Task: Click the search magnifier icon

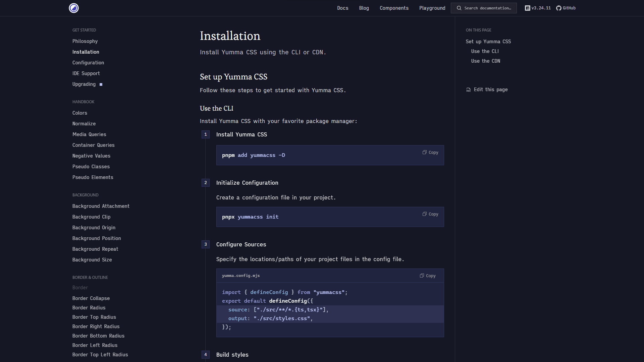Action: click(459, 8)
